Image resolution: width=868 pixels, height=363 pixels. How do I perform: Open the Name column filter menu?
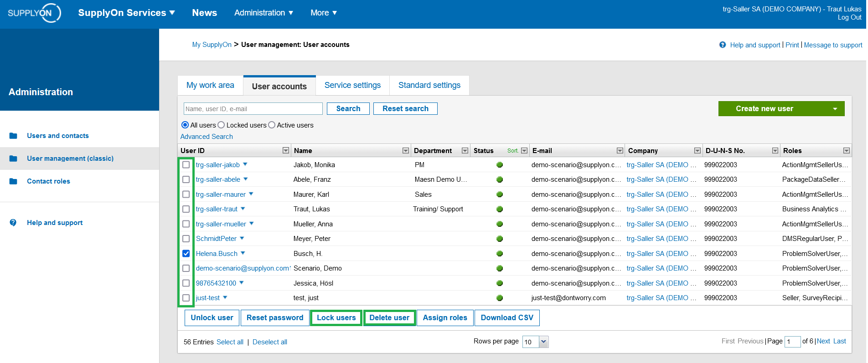coord(406,151)
